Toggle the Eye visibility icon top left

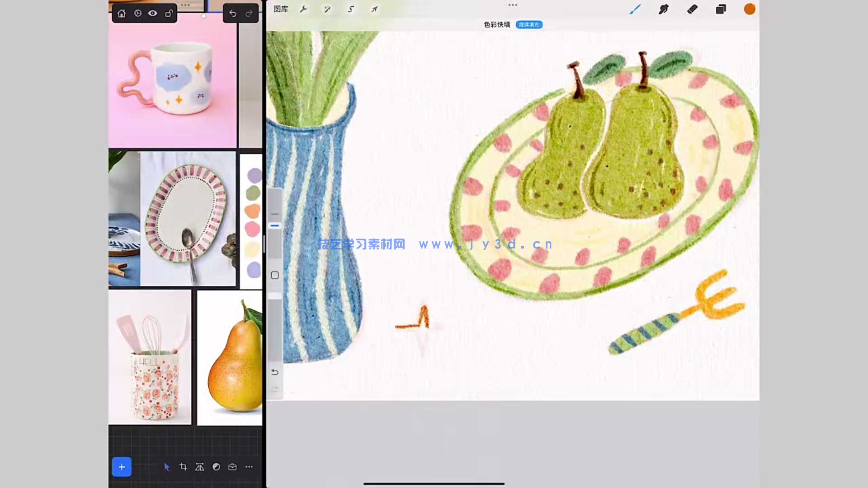click(152, 13)
